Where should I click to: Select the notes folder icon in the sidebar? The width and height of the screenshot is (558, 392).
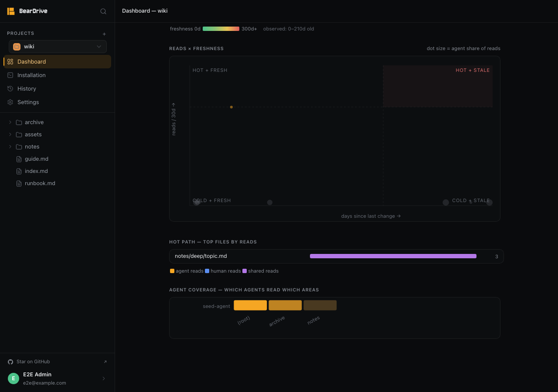[x=19, y=147]
